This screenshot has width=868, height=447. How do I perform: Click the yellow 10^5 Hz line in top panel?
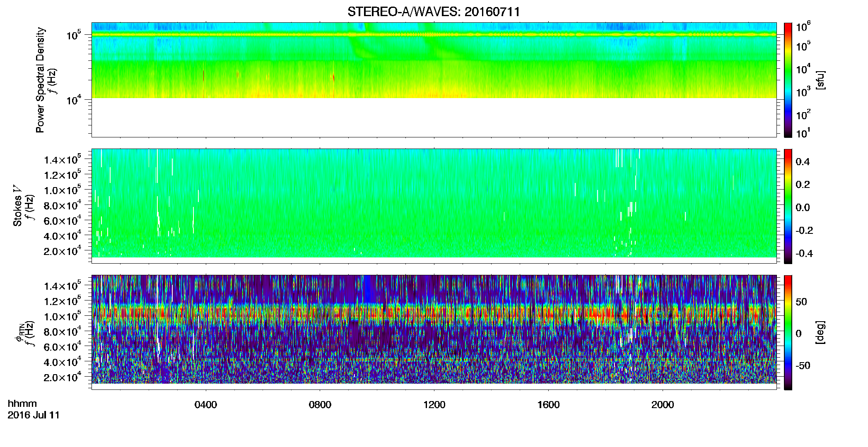[434, 35]
